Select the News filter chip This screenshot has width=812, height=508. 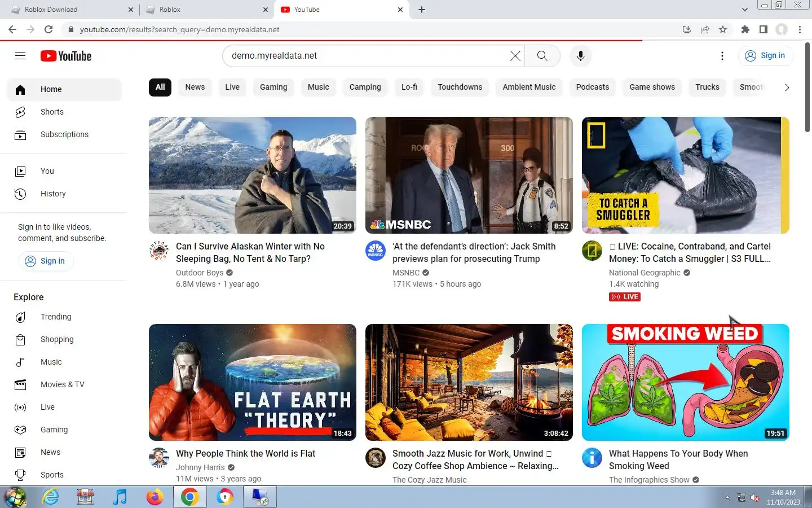[x=195, y=87]
